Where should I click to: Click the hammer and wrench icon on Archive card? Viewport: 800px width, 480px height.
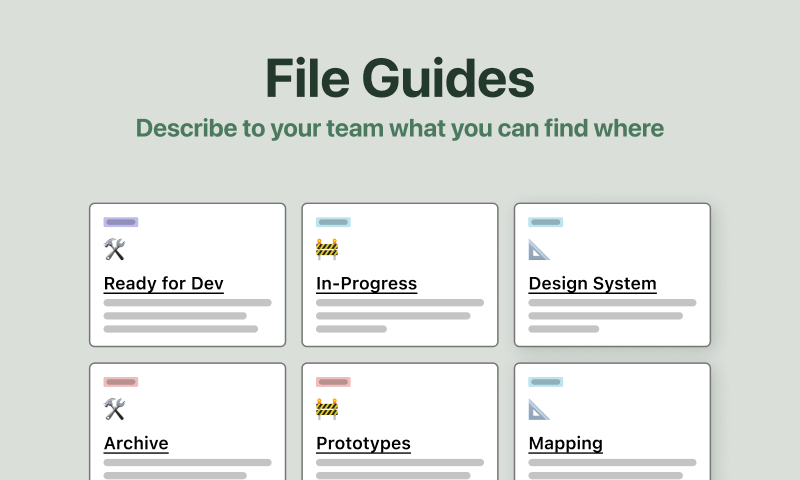tap(114, 409)
